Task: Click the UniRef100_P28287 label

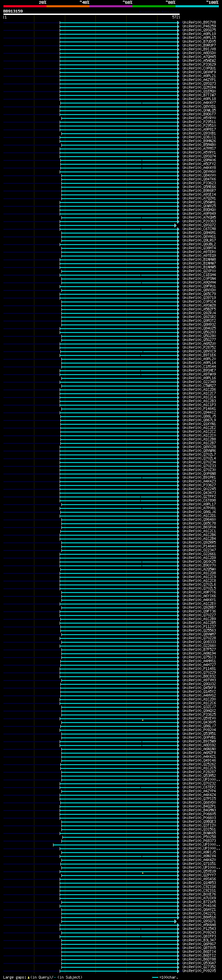Action: pyautogui.click(x=199, y=772)
